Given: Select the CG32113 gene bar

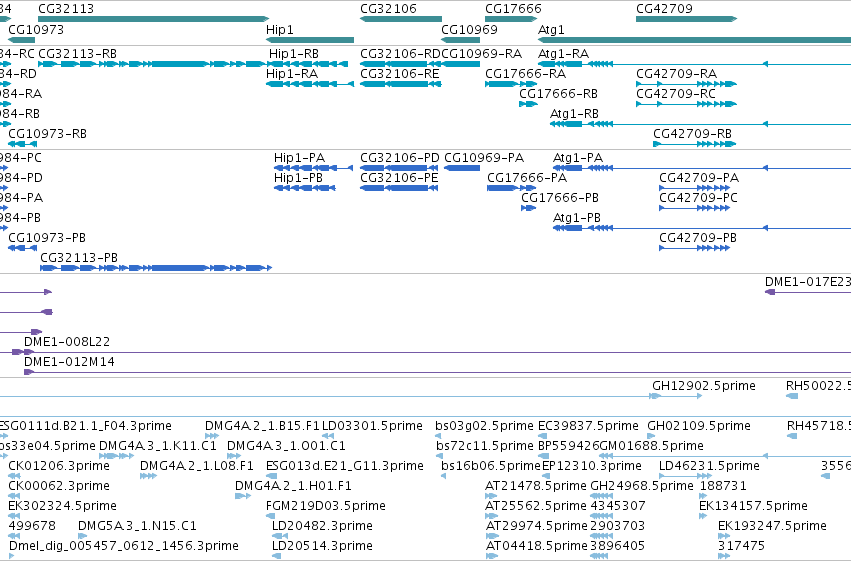Looking at the screenshot, I should (154, 19).
